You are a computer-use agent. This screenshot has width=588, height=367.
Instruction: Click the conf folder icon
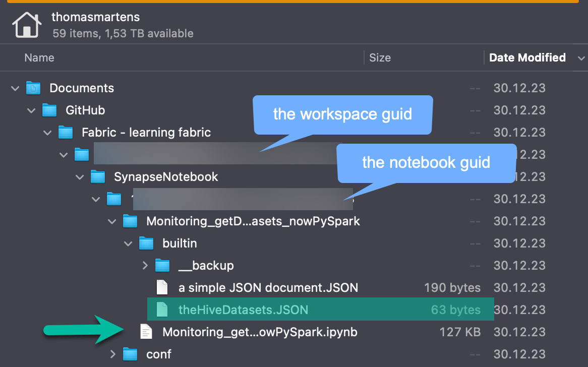tap(130, 354)
